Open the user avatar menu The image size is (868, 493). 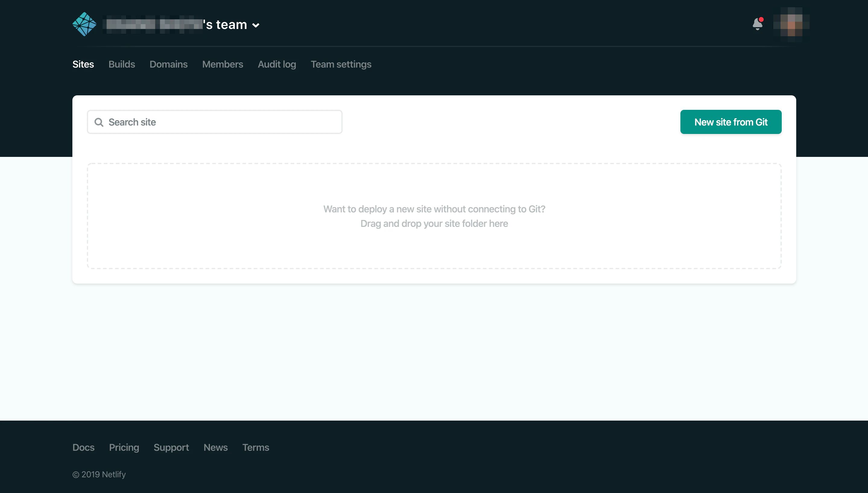click(x=791, y=24)
